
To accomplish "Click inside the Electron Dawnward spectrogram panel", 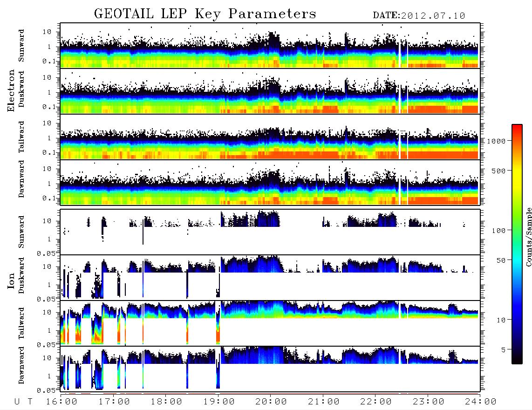I will (x=270, y=182).
